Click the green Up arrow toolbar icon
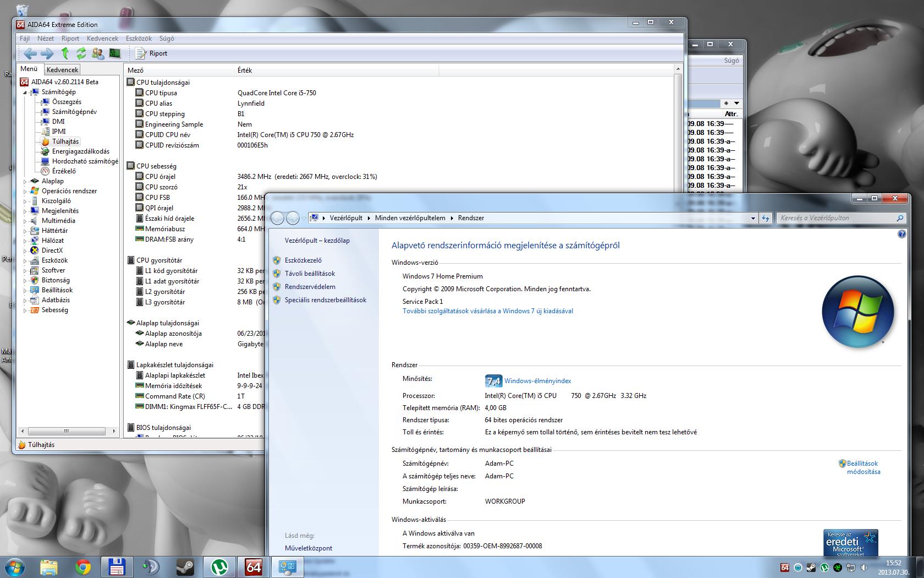 (x=65, y=53)
